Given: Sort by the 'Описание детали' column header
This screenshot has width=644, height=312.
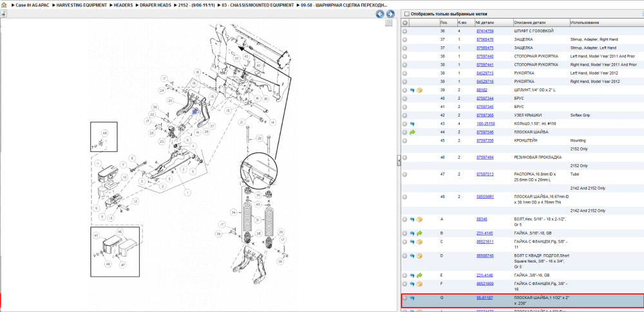Looking at the screenshot, I should (x=541, y=23).
